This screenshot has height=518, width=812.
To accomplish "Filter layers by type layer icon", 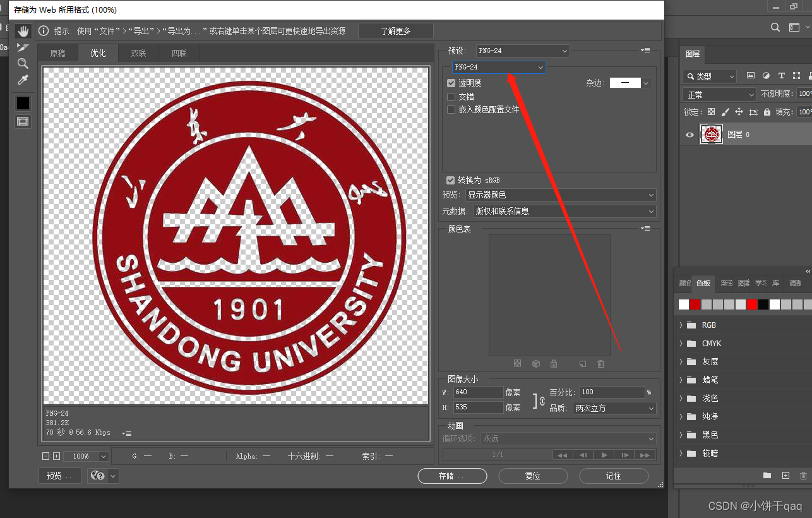I will pyautogui.click(x=781, y=75).
